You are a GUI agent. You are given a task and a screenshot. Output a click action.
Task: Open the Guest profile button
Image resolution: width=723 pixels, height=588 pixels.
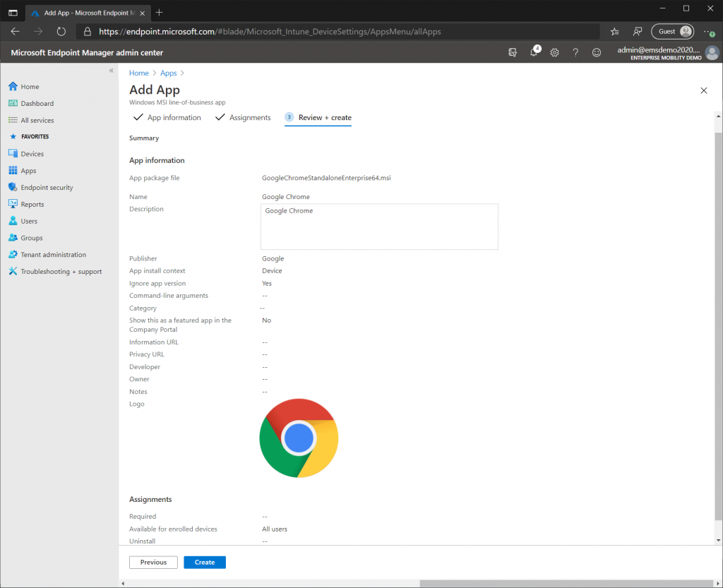coord(673,31)
